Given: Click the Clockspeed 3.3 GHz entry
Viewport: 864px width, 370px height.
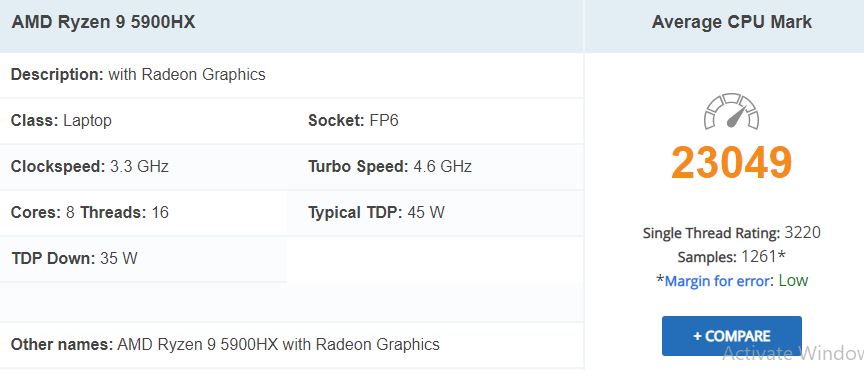Looking at the screenshot, I should pyautogui.click(x=90, y=166).
